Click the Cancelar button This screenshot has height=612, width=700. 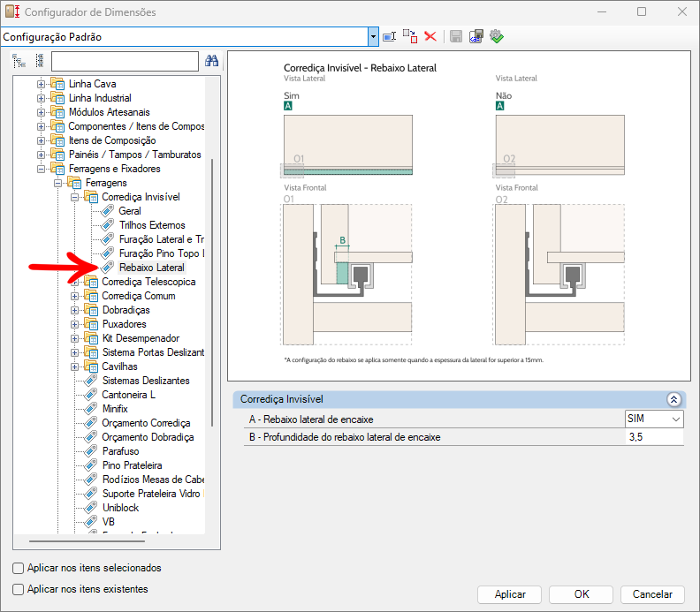tap(652, 594)
